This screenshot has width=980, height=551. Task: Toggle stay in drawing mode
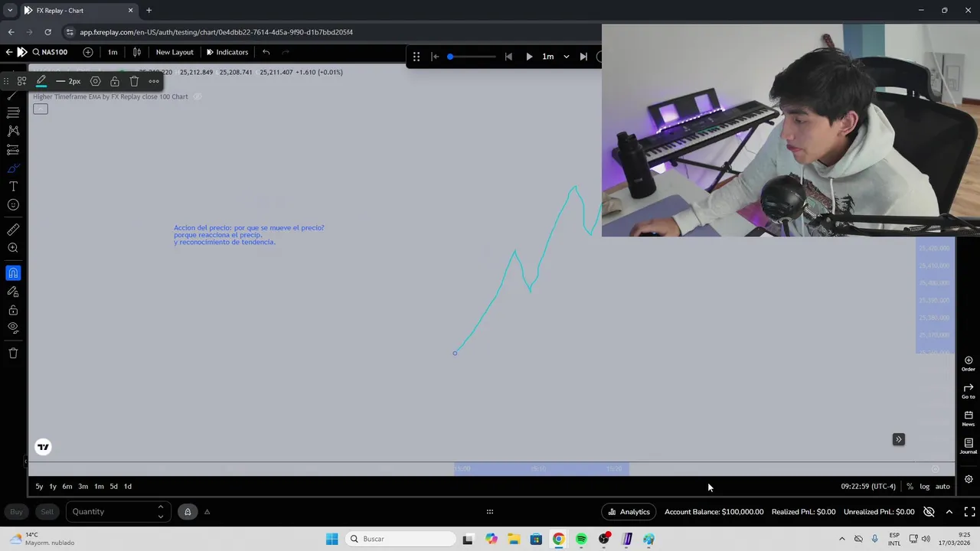point(13,292)
